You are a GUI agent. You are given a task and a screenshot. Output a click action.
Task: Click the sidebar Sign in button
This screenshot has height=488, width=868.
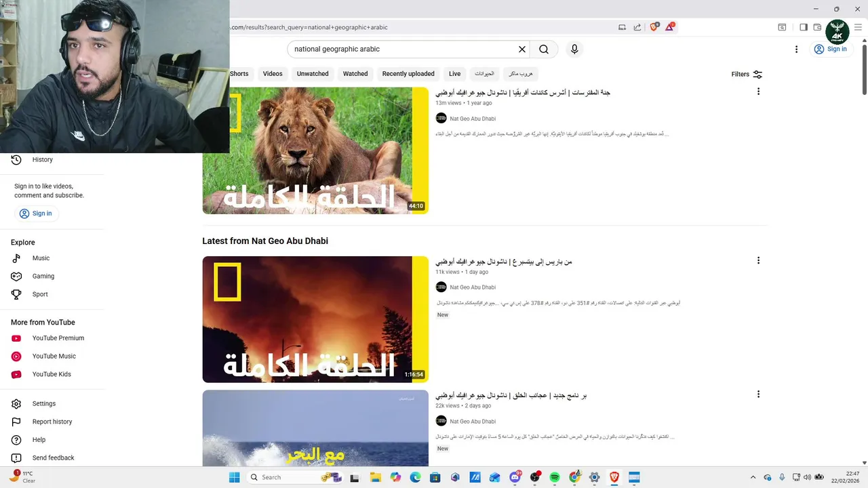[x=36, y=213]
